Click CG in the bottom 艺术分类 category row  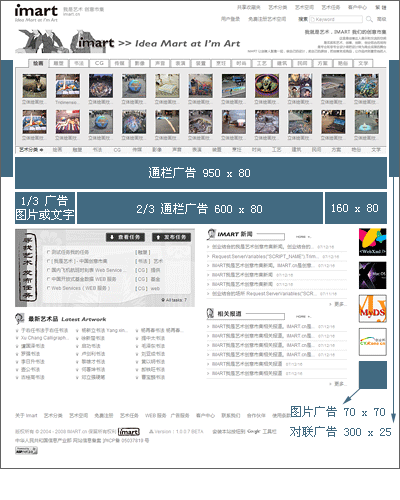pos(117,150)
